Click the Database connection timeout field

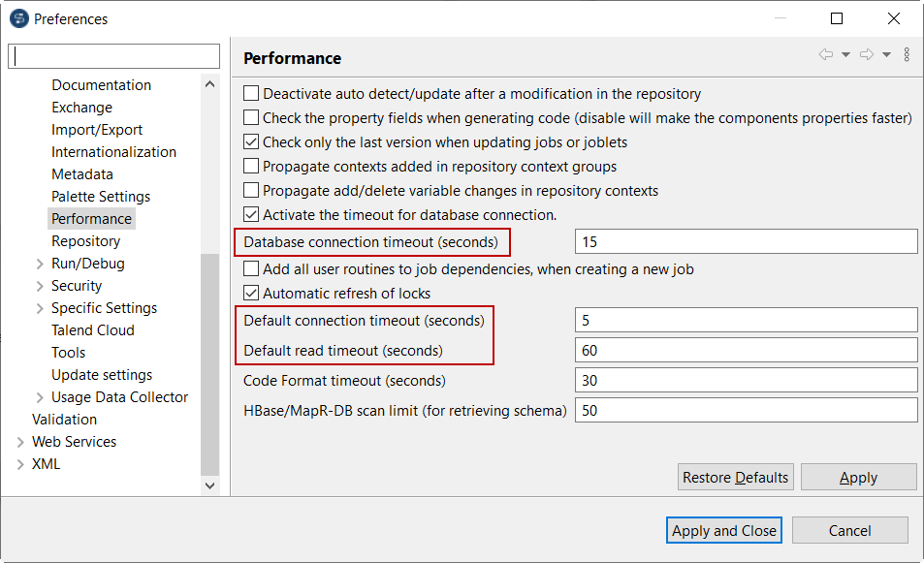click(746, 241)
